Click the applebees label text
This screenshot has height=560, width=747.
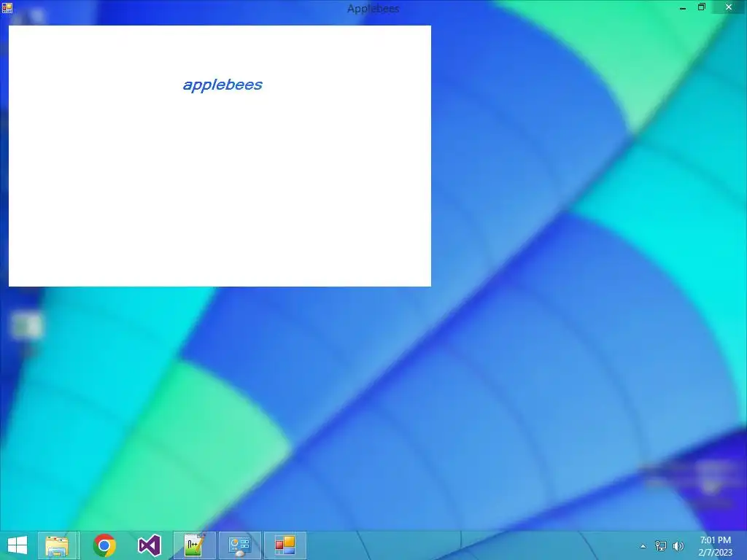coord(222,85)
